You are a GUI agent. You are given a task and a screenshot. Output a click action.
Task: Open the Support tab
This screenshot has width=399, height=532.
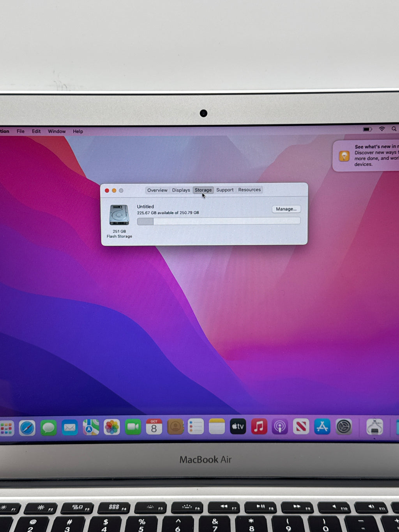click(x=225, y=190)
